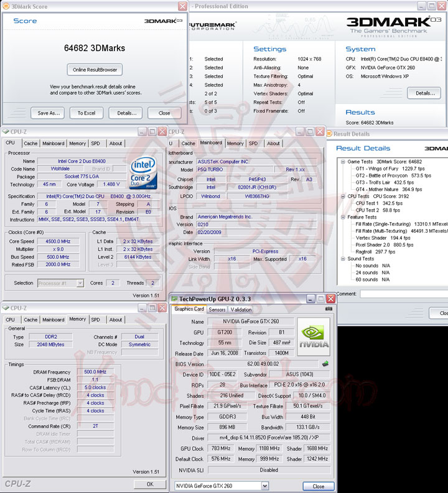Click the Online ResultBrowser button
Screen dimensions: 448x493
[x=95, y=70]
